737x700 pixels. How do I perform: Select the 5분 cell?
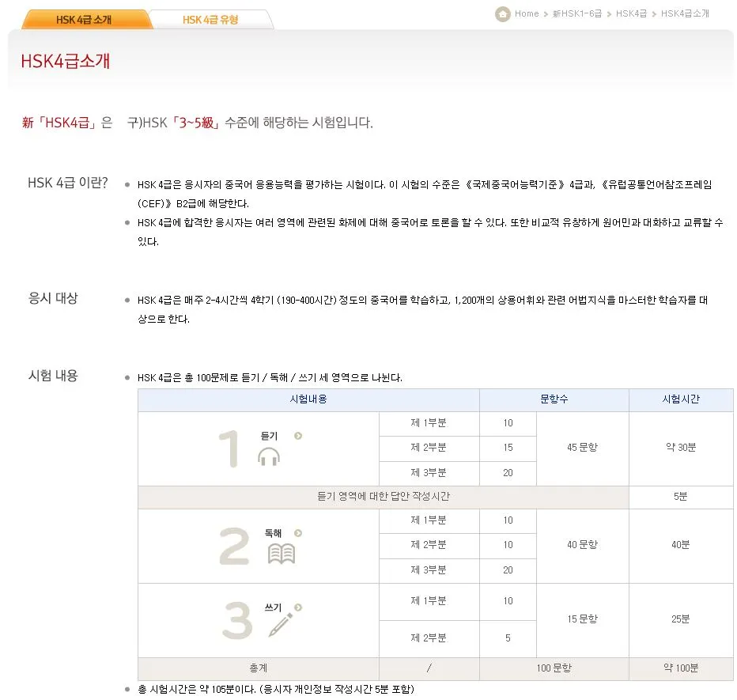click(681, 497)
